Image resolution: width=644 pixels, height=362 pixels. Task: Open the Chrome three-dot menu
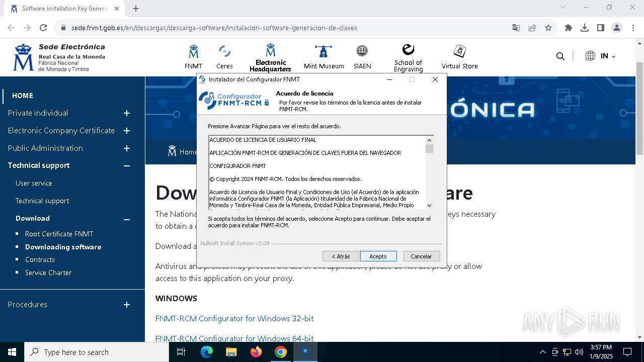click(x=633, y=28)
